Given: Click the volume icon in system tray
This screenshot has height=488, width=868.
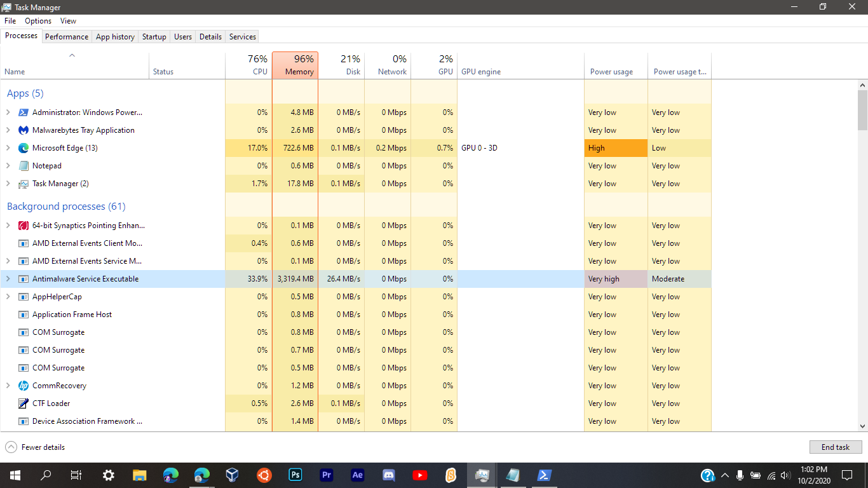Looking at the screenshot, I should (785, 475).
